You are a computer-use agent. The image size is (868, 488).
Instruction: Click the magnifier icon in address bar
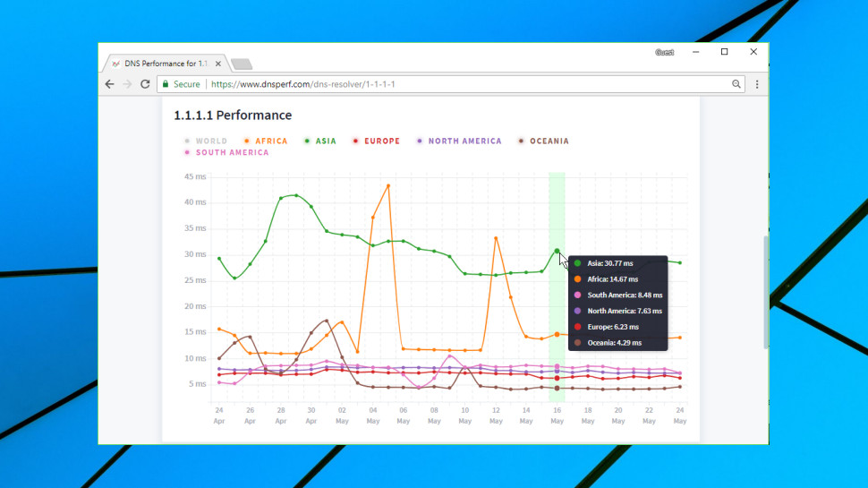click(736, 84)
